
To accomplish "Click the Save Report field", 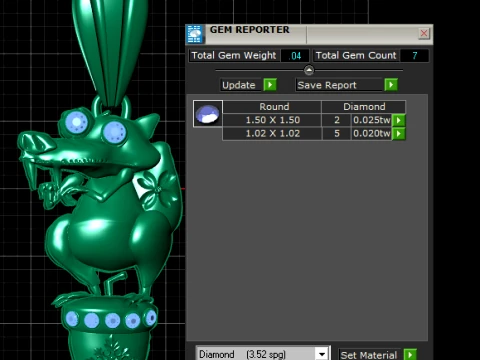I will coord(339,85).
